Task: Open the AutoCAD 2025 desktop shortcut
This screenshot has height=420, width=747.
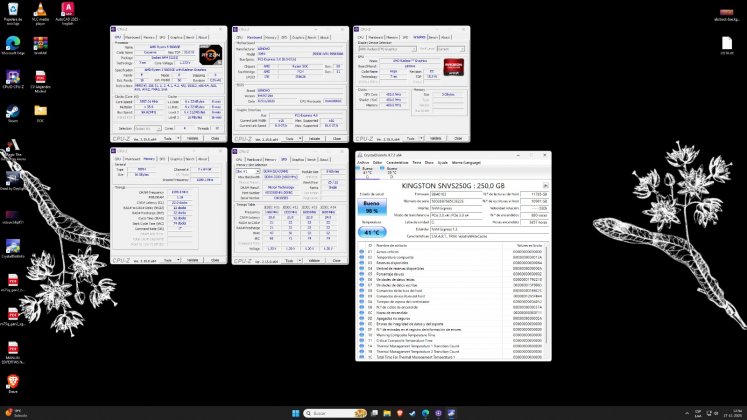Action: tap(68, 10)
